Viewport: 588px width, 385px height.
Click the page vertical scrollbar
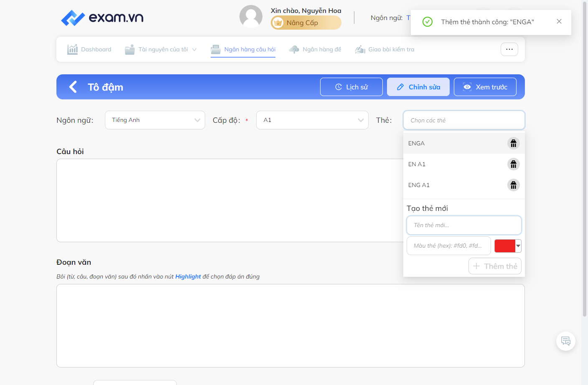(584, 159)
